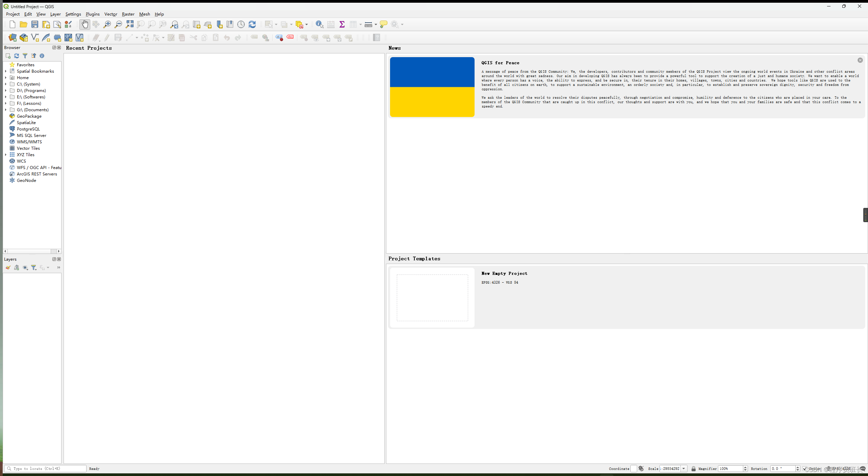Click the Refresh icon in Browser panel
Image resolution: width=868 pixels, height=476 pixels.
(17, 56)
